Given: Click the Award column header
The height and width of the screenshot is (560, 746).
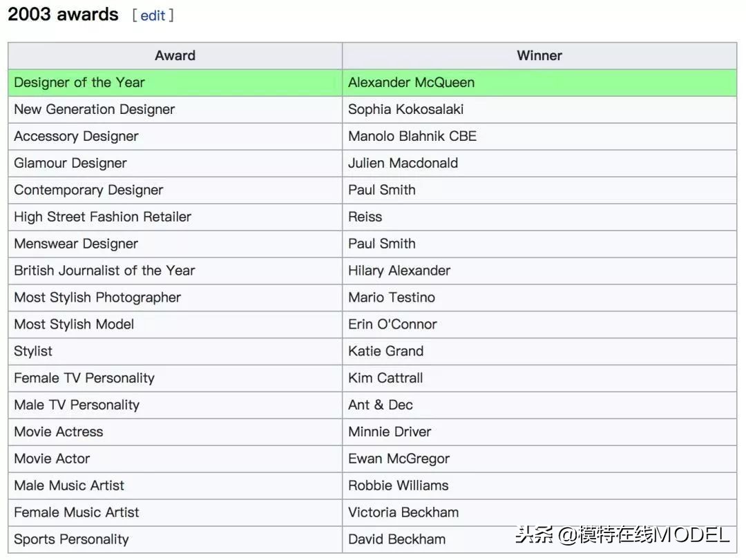Looking at the screenshot, I should click(175, 56).
